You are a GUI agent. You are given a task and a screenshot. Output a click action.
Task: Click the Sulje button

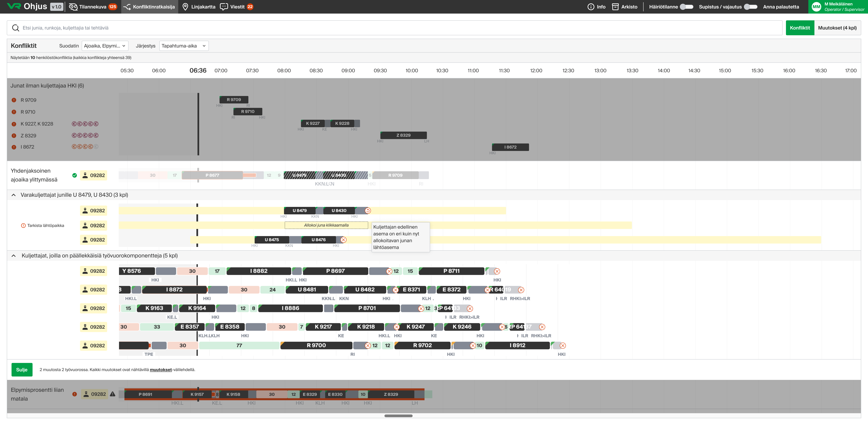[22, 370]
